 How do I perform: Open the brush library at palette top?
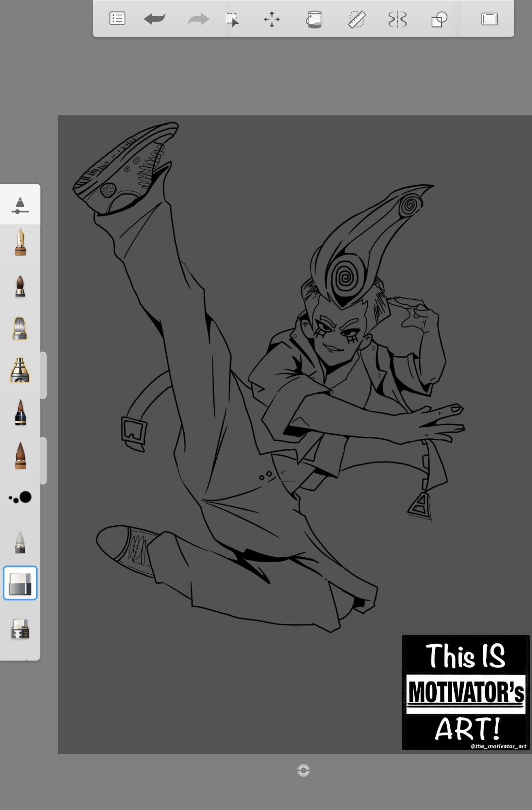[x=20, y=205]
